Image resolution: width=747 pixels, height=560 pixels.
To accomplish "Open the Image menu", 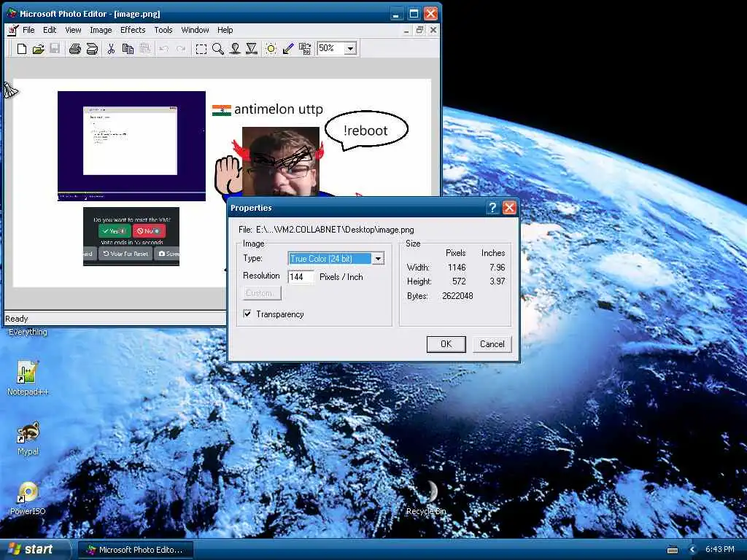I will 101,30.
